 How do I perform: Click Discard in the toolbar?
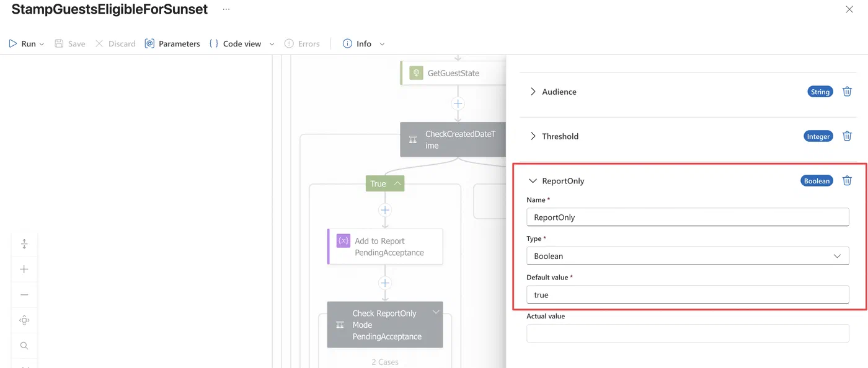coord(115,44)
